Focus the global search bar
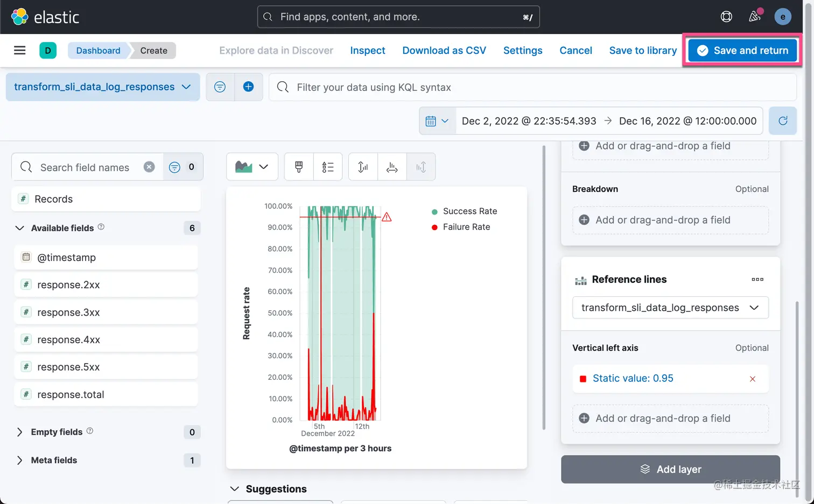814x504 pixels. pos(398,17)
